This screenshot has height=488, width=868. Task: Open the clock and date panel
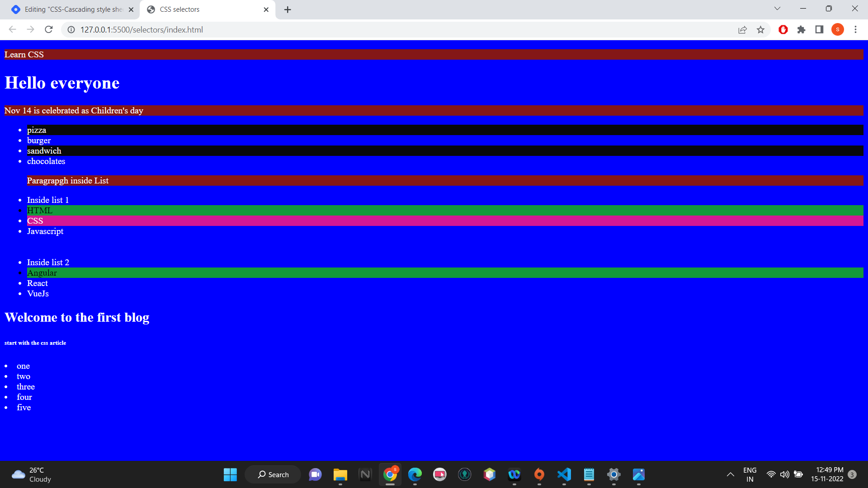click(x=827, y=474)
